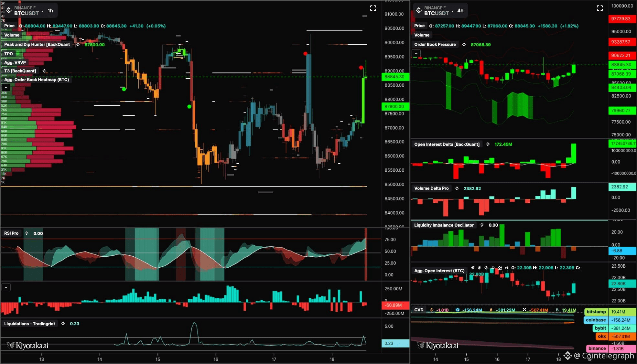Toggle the TPO indicator label
The height and width of the screenshot is (364, 637).
pyautogui.click(x=9, y=54)
